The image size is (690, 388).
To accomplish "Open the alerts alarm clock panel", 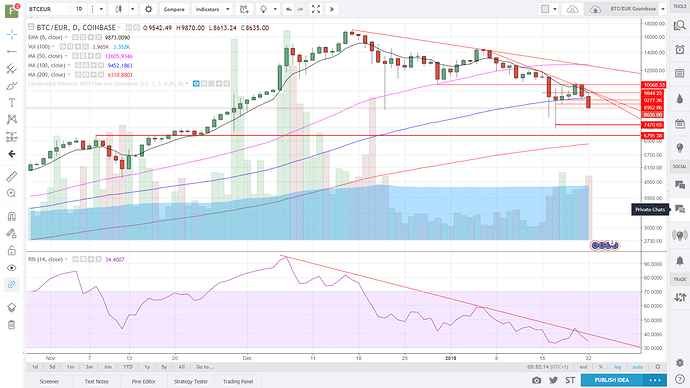I will (x=680, y=49).
